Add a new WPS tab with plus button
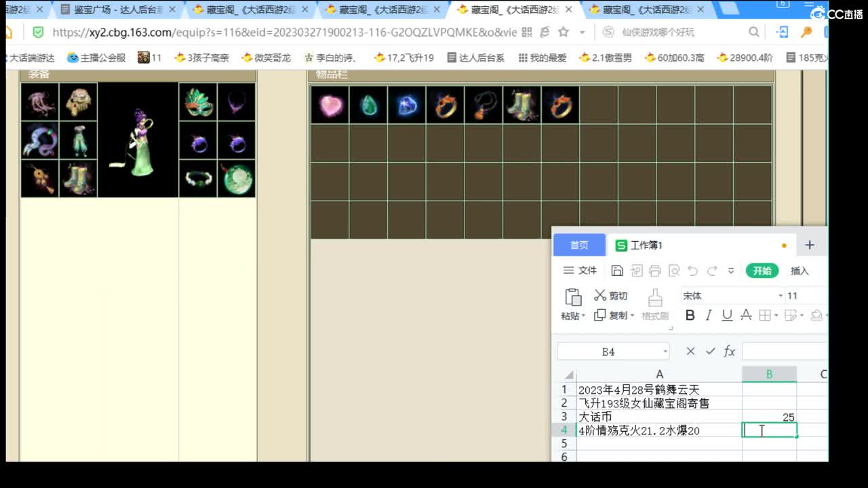This screenshot has width=868, height=488. (x=810, y=245)
